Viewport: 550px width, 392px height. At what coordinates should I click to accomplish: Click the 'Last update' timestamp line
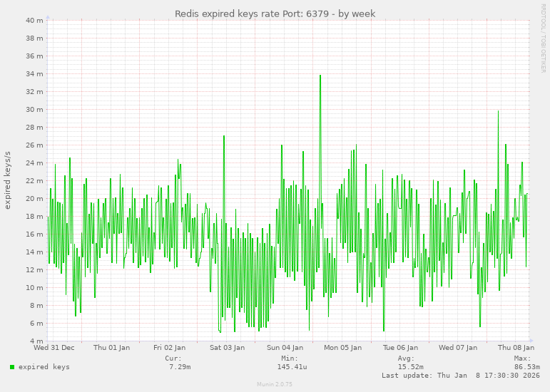[461, 375]
